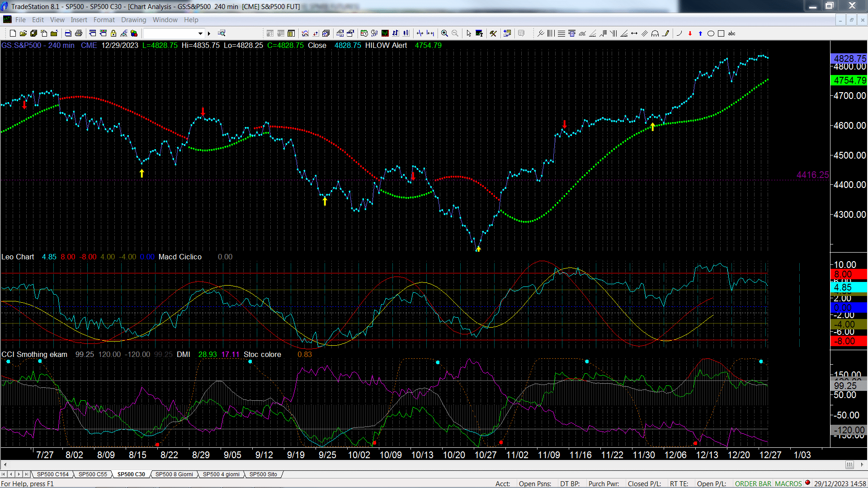Click the crossed hammers tools icon
The height and width of the screenshot is (488, 868).
[493, 33]
